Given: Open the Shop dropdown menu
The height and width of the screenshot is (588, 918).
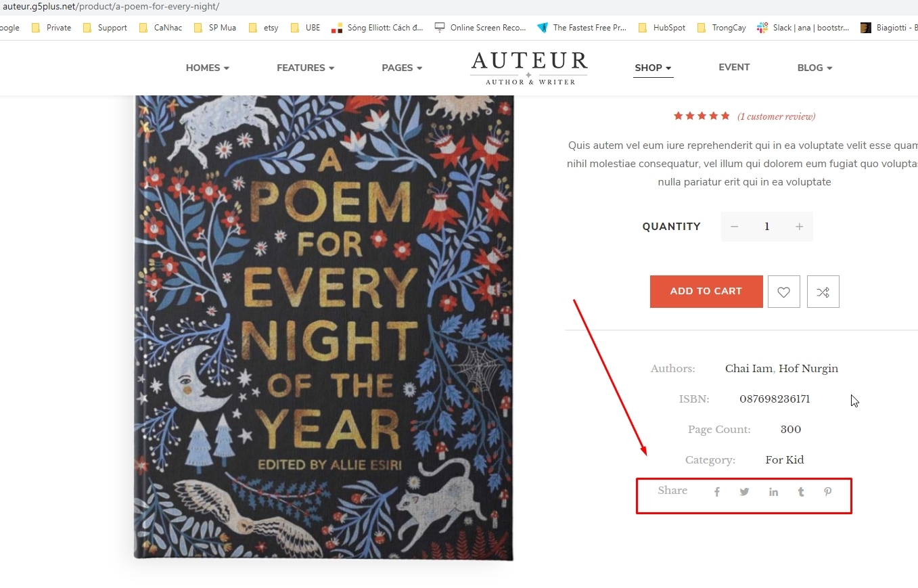Looking at the screenshot, I should [653, 68].
